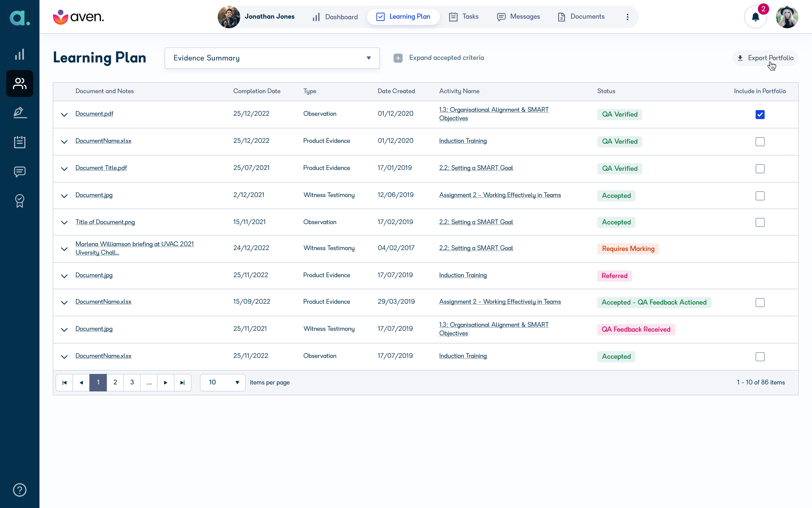Click the teal 'a.' logo in sidebar
This screenshot has width=812, height=508.
[x=19, y=18]
